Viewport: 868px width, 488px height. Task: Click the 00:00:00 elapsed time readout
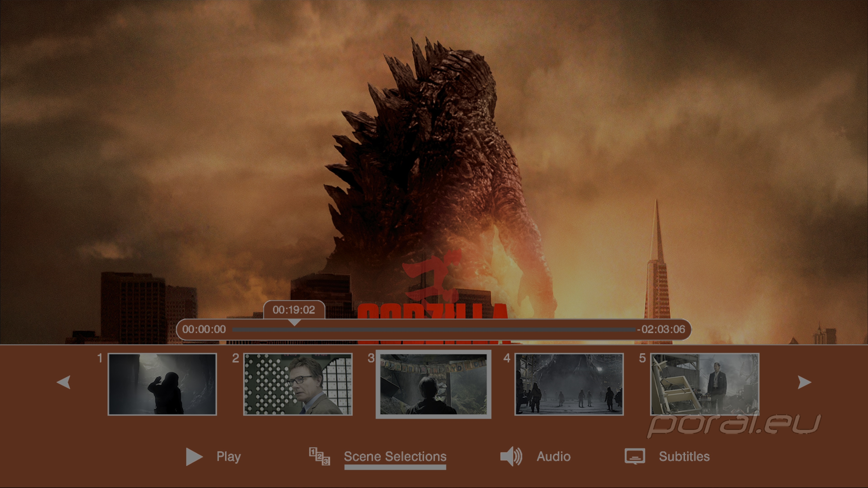tap(204, 329)
